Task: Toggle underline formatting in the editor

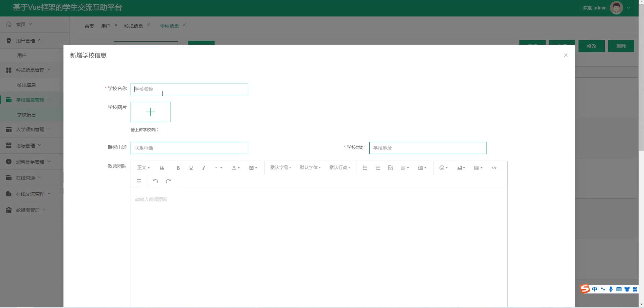Action: point(191,168)
